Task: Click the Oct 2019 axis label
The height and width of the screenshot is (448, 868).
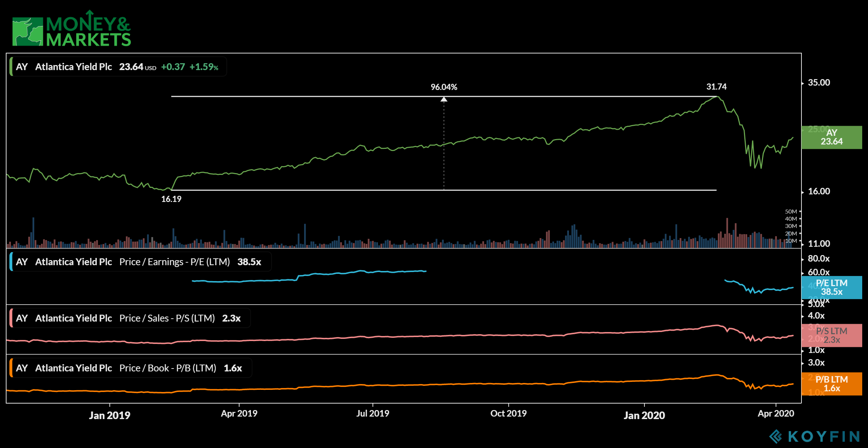Action: (509, 414)
